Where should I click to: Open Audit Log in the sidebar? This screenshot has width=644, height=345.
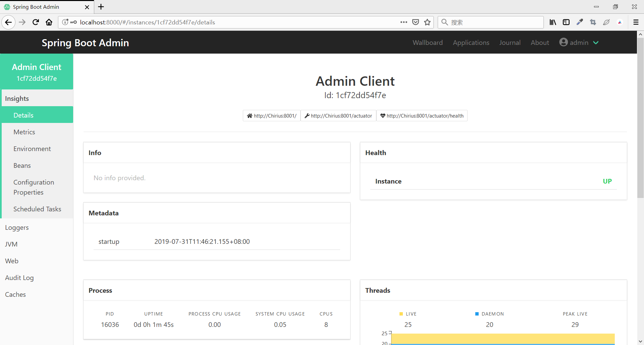(x=37, y=278)
